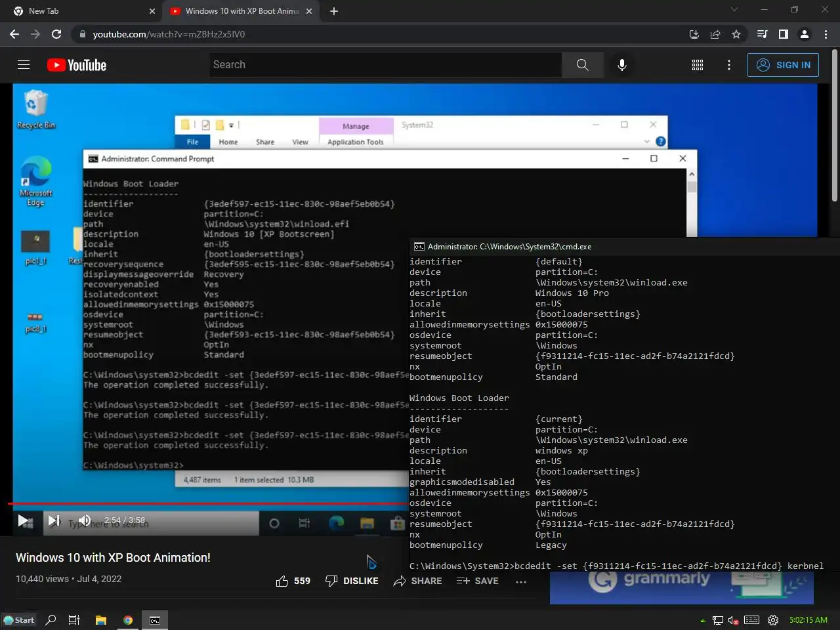Seek on the red video progress bar
The width and height of the screenshot is (840, 630).
[x=209, y=503]
